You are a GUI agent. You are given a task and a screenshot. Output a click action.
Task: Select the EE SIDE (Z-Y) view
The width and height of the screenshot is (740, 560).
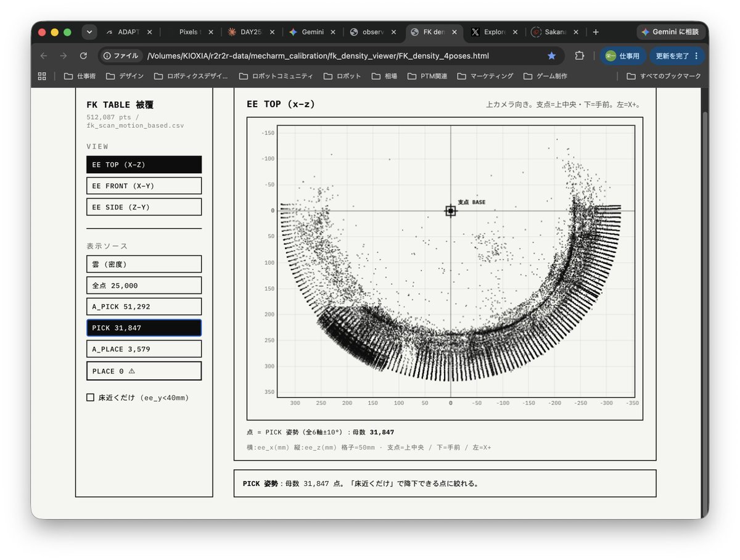144,207
